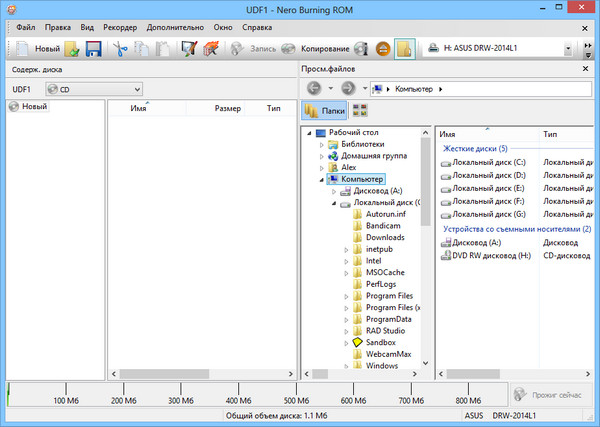Click the Cut scissors icon in toolbar
Viewport: 600px width, 427px height.
tap(120, 48)
